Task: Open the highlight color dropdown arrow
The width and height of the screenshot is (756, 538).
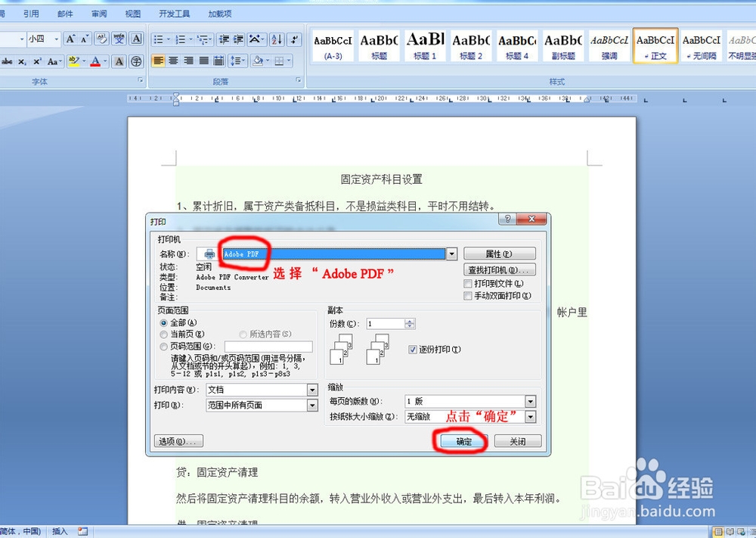Action: [84, 61]
